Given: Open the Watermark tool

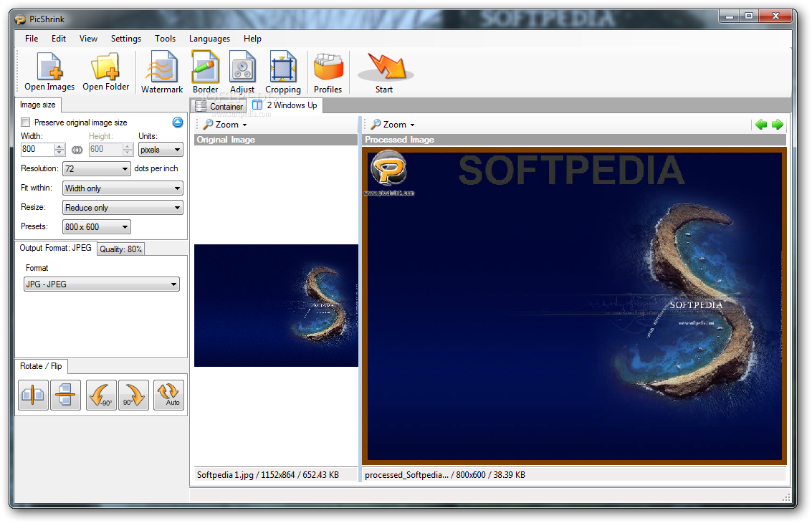Looking at the screenshot, I should point(161,72).
